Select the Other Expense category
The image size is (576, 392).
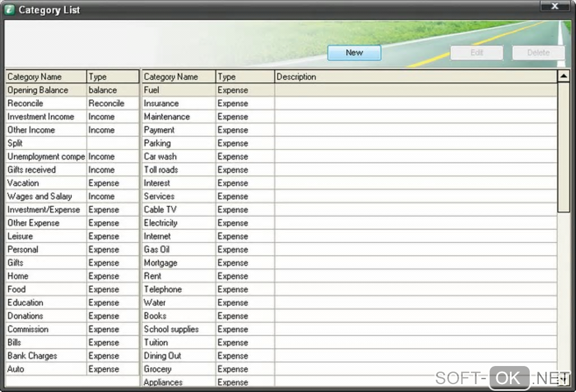coord(72,223)
